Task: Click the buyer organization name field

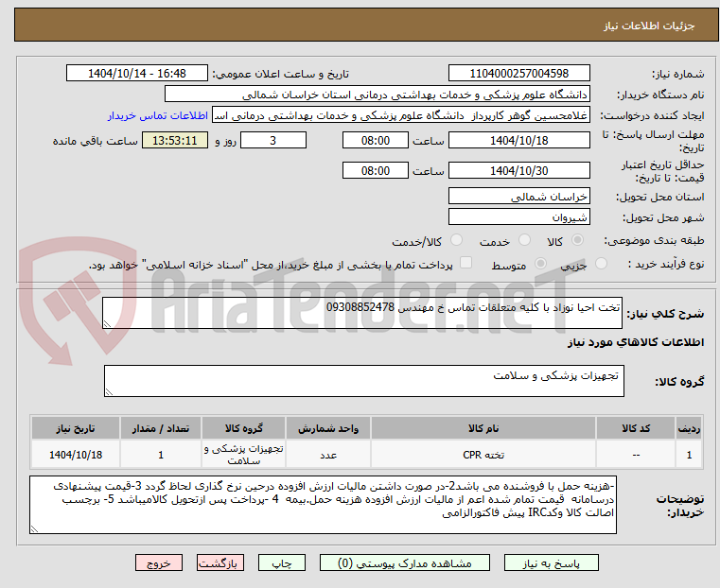Action: 377,95
